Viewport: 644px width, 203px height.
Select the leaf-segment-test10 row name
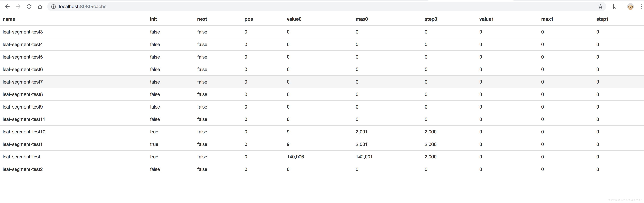pyautogui.click(x=24, y=132)
